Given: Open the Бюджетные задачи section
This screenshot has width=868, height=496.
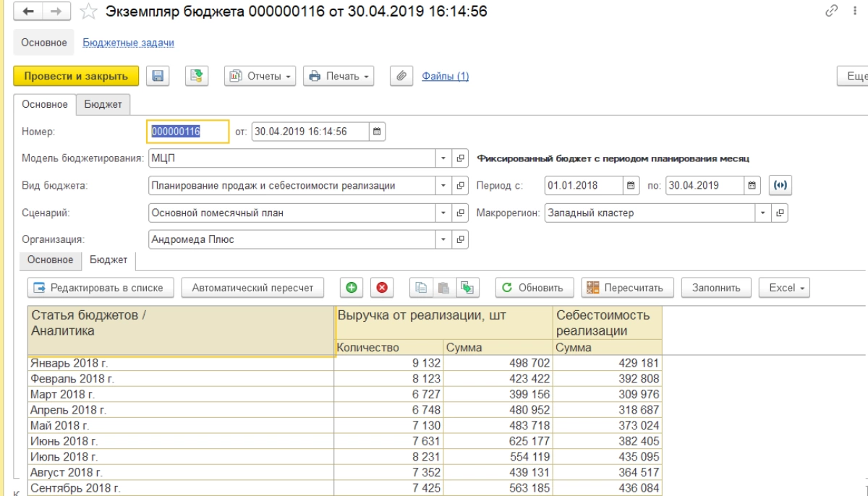Looking at the screenshot, I should click(128, 43).
